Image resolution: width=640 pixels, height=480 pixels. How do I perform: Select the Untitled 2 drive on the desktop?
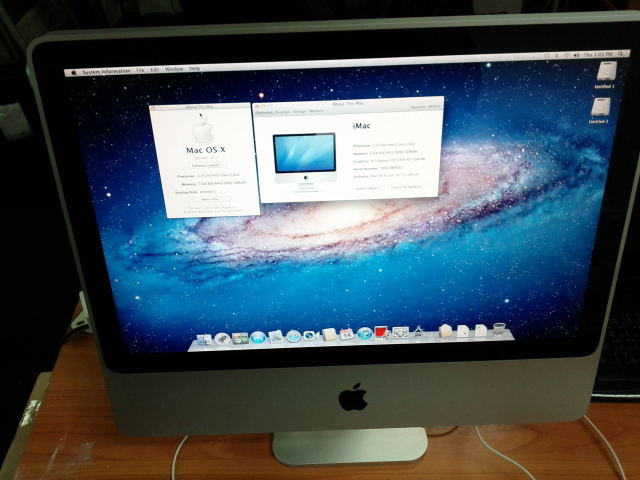[600, 111]
